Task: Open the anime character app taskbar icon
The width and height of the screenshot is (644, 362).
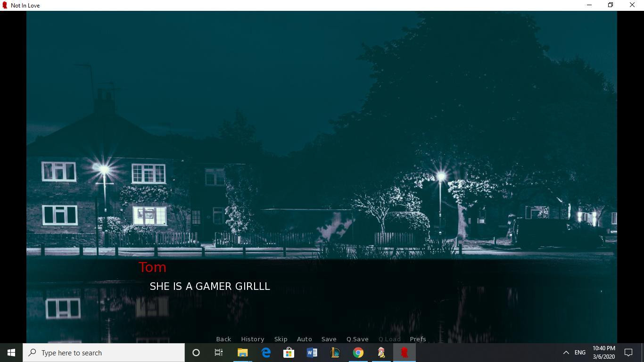Action: pos(381,353)
